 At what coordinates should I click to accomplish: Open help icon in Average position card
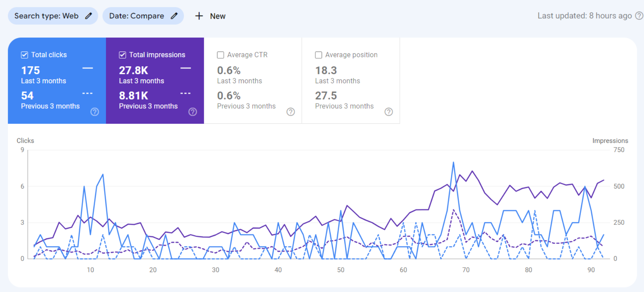click(x=389, y=112)
